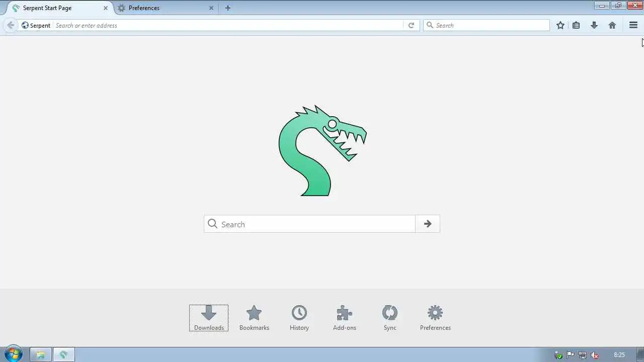Show bookmarks list toolbar icon

[x=576, y=25]
